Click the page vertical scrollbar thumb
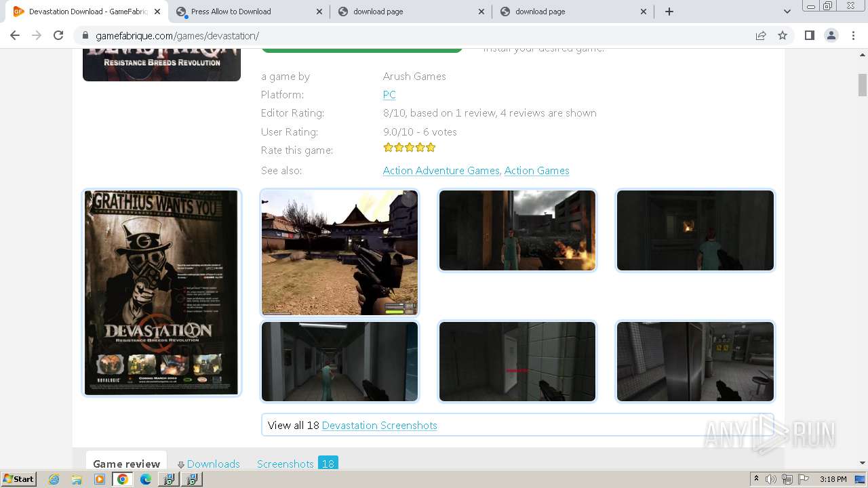Screen dimensions: 868x488 [863, 85]
